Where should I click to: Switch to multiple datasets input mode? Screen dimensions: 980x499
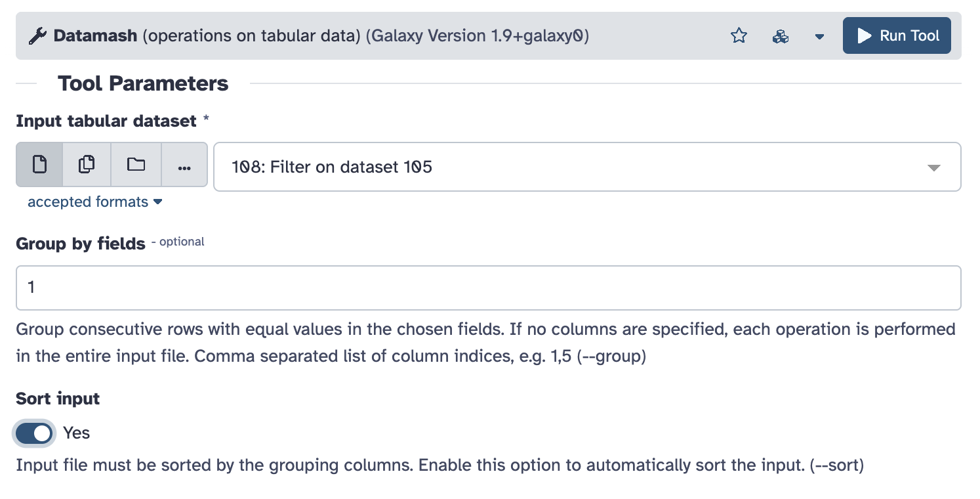[x=87, y=165]
